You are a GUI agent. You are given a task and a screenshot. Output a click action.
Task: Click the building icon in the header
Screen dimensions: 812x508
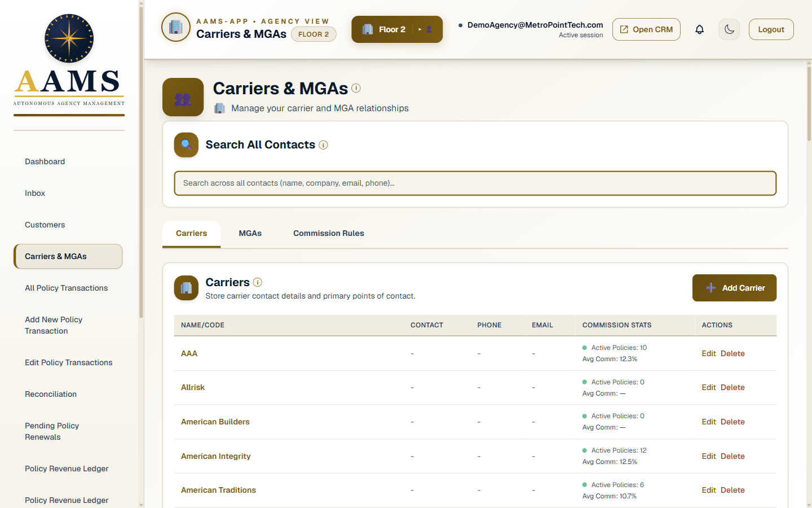176,27
